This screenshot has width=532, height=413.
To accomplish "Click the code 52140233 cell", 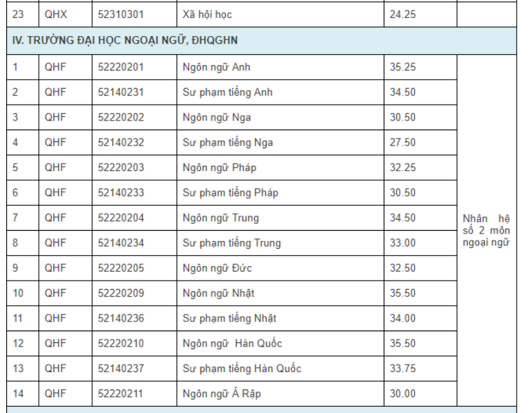I will (x=121, y=193).
